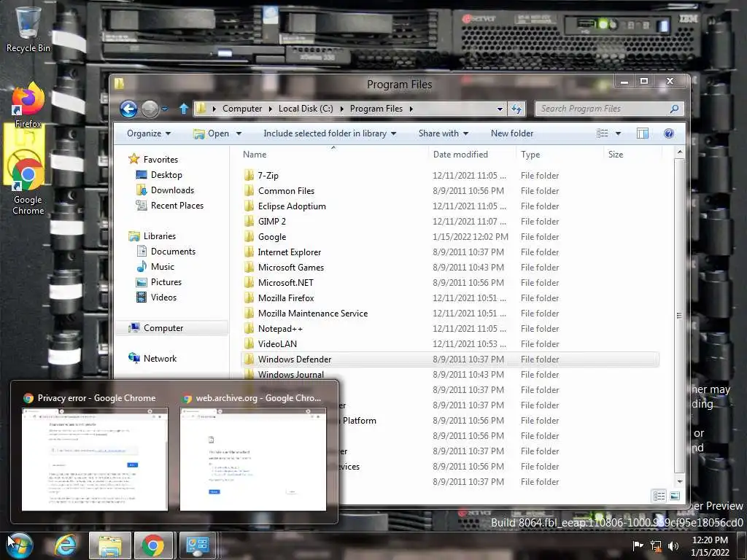The width and height of the screenshot is (747, 560).
Task: Go up one level with the blue up arrow
Action: (184, 109)
